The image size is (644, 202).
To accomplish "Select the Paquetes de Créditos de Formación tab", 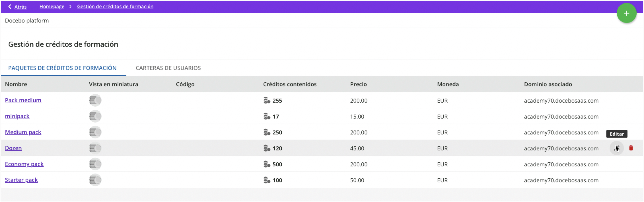I will (62, 68).
